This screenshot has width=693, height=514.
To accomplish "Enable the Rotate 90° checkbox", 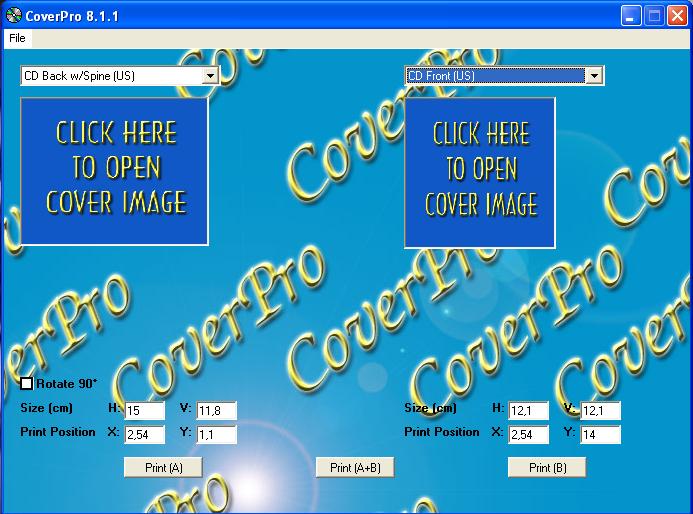I will (x=27, y=384).
